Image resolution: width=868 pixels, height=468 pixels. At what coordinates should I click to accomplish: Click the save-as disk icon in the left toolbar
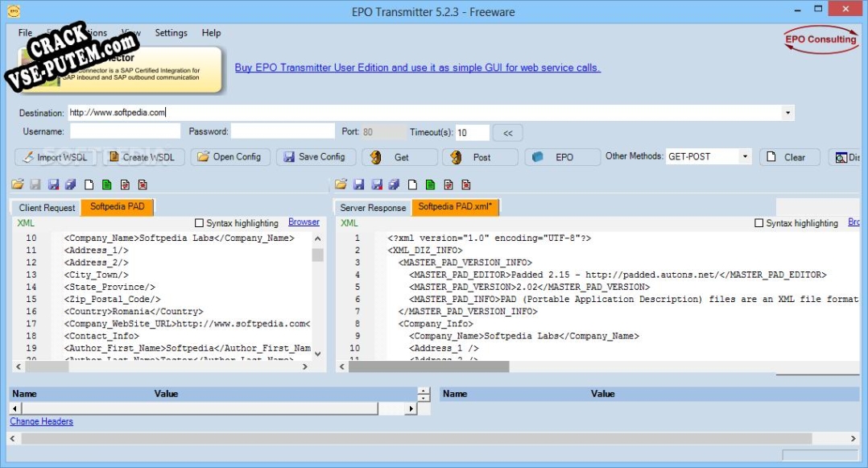[53, 184]
